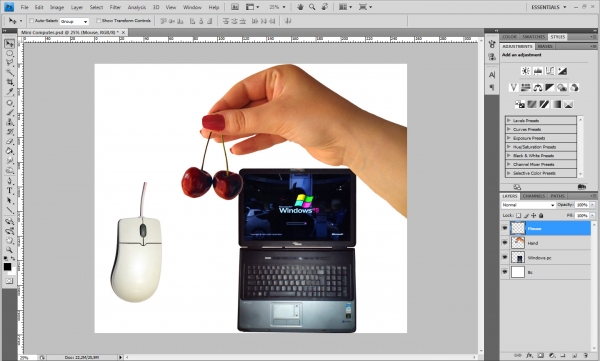Add a Color Balance adjustment

tap(538, 88)
